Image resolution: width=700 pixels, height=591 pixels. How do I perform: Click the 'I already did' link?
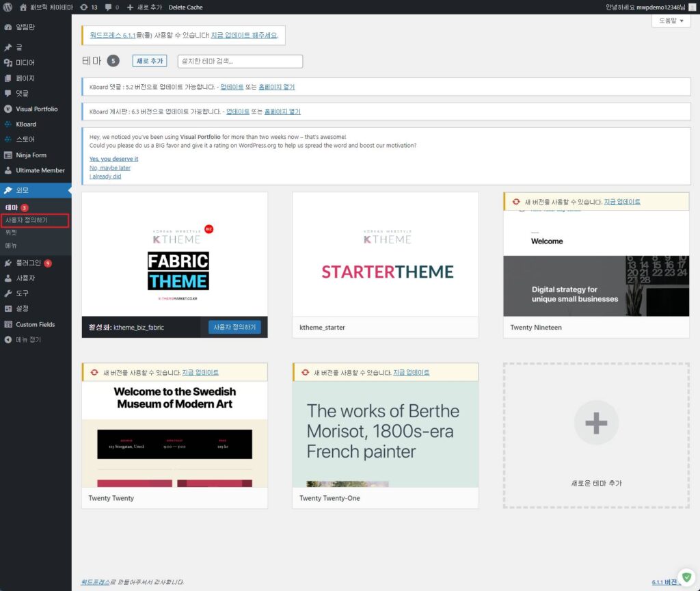click(105, 176)
